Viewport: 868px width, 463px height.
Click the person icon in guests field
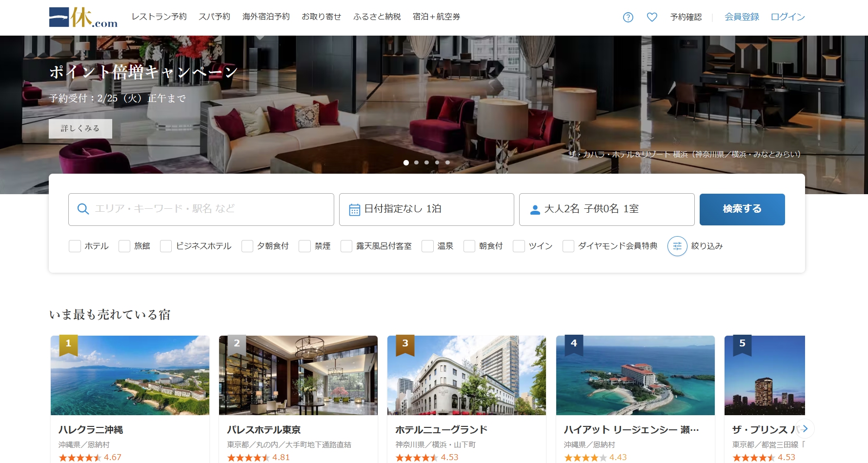pos(535,210)
